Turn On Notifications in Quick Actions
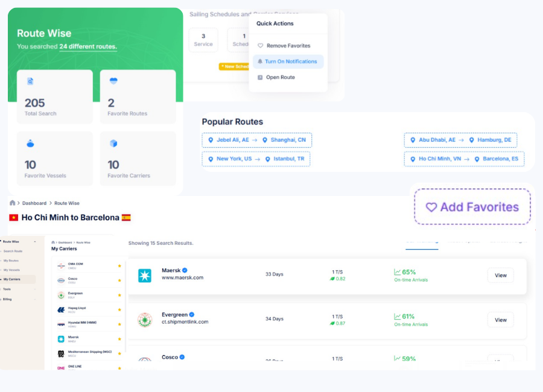The height and width of the screenshot is (392, 543). coord(288,62)
